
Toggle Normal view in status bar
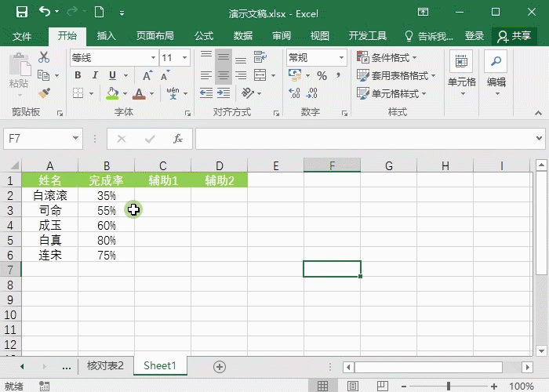pos(323,386)
